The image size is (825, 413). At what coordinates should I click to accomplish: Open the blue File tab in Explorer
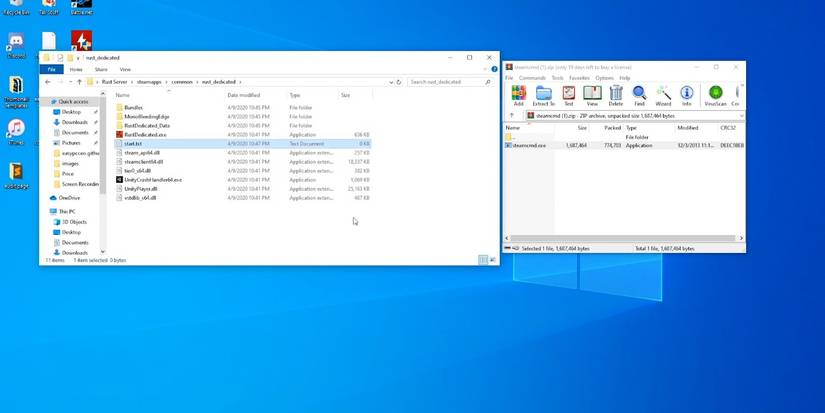pyautogui.click(x=52, y=70)
